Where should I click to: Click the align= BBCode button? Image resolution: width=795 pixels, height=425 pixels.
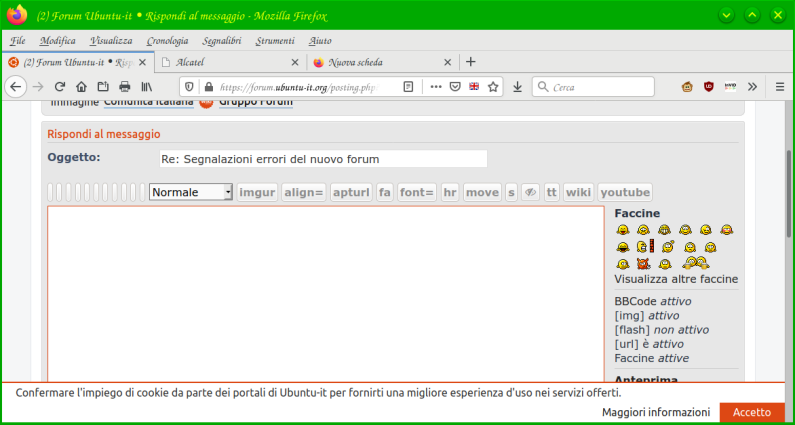[x=304, y=192]
